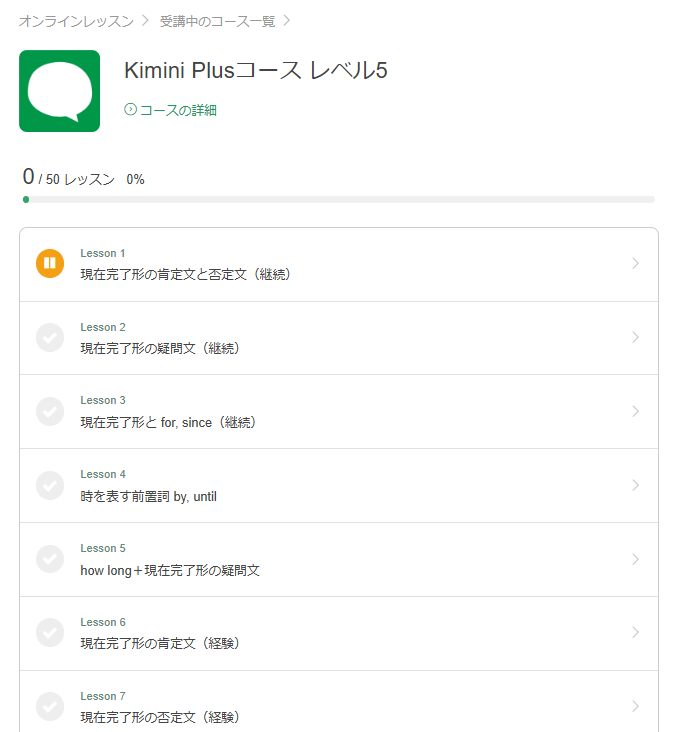Click the breadcrumb arrow after 受講中のコース一覧

[287, 20]
